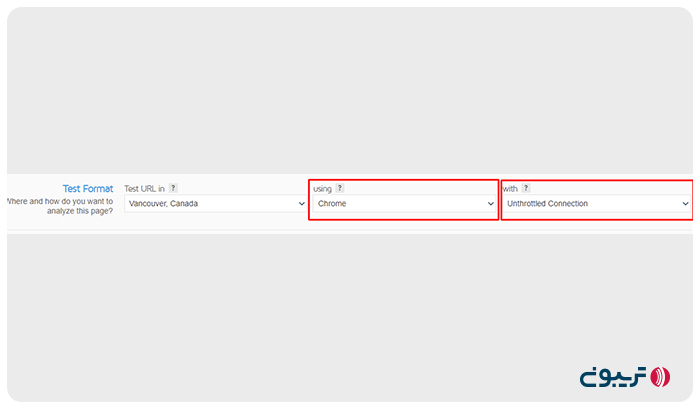Click the chevron on the Chrome dropdown
This screenshot has width=700, height=408.
(x=490, y=204)
